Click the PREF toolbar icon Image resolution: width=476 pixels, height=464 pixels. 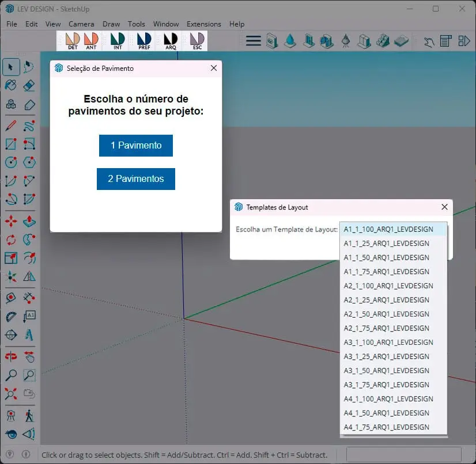[144, 41]
